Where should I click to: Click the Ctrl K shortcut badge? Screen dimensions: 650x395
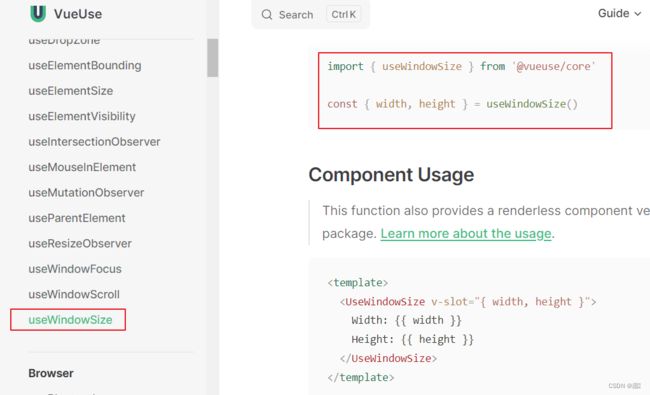(x=343, y=15)
